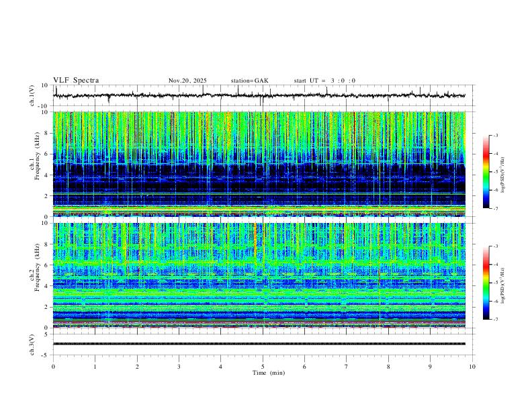Click time-axis tick label "6"

click(x=304, y=367)
